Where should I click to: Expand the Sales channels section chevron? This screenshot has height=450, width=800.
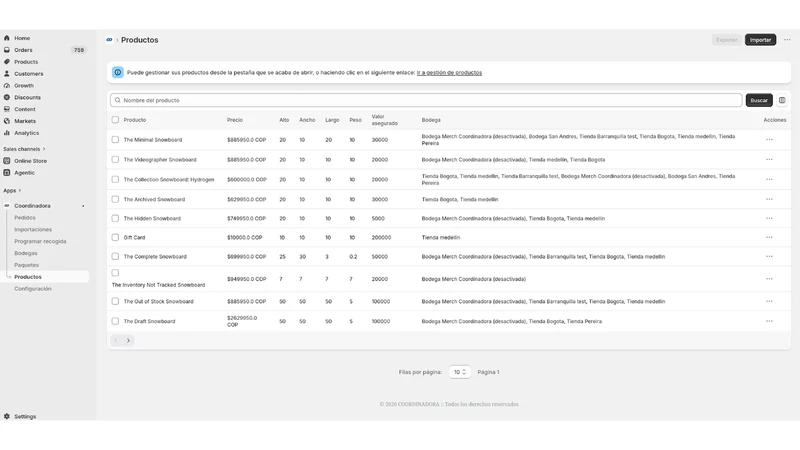tap(44, 149)
